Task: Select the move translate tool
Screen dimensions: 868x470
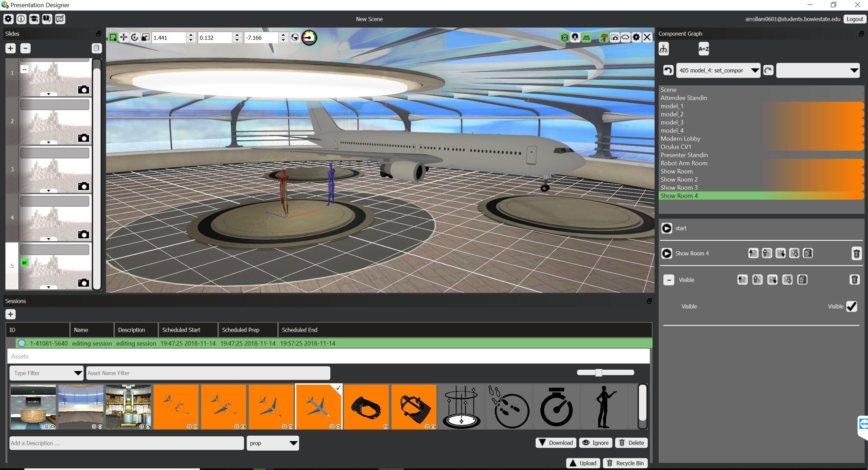Action: (x=124, y=37)
